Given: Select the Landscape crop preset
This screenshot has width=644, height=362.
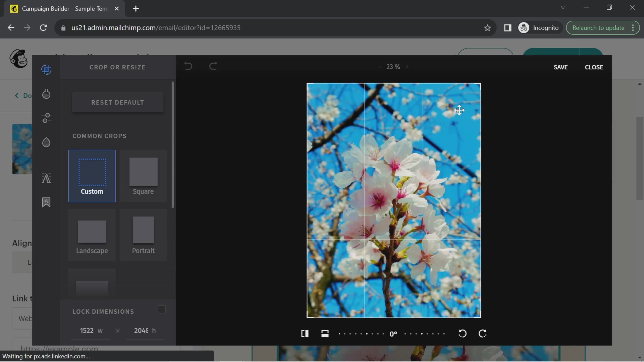Looking at the screenshot, I should click(92, 235).
